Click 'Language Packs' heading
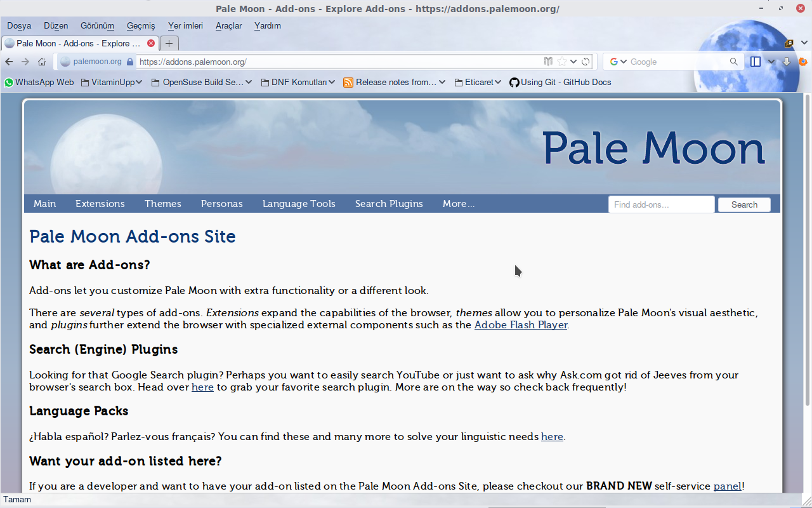The height and width of the screenshot is (508, 812). pos(79,411)
